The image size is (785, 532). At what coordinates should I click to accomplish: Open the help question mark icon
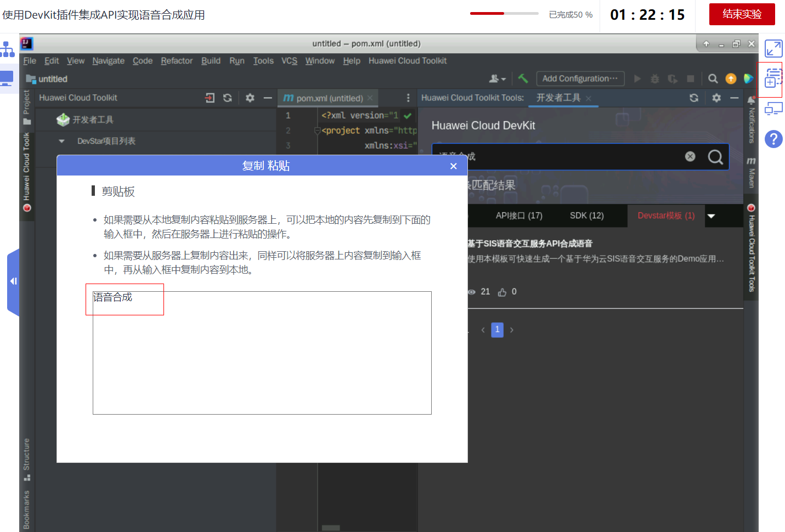pos(773,139)
